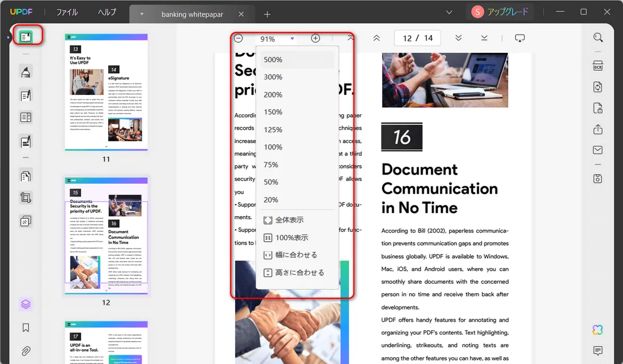
Task: Jump to the last page
Action: point(484,38)
